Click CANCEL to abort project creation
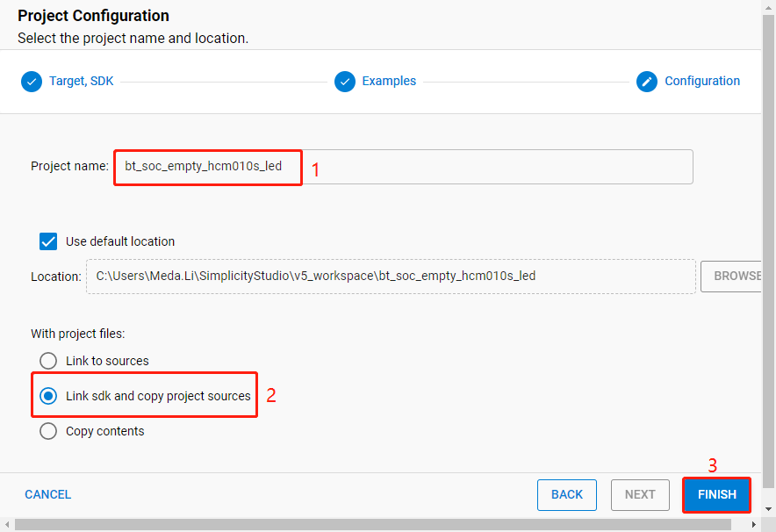776x532 pixels. (48, 494)
